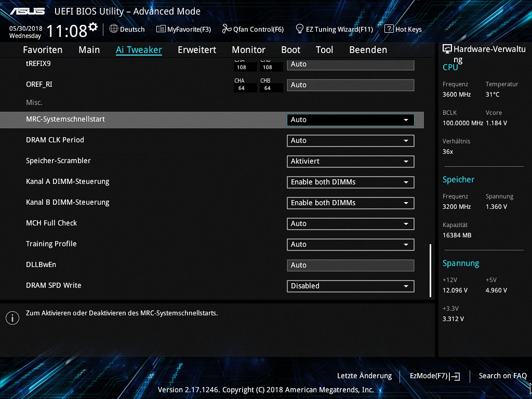Launch EZ Tuning Wizard(F11)
The image size is (532, 399).
[334, 29]
